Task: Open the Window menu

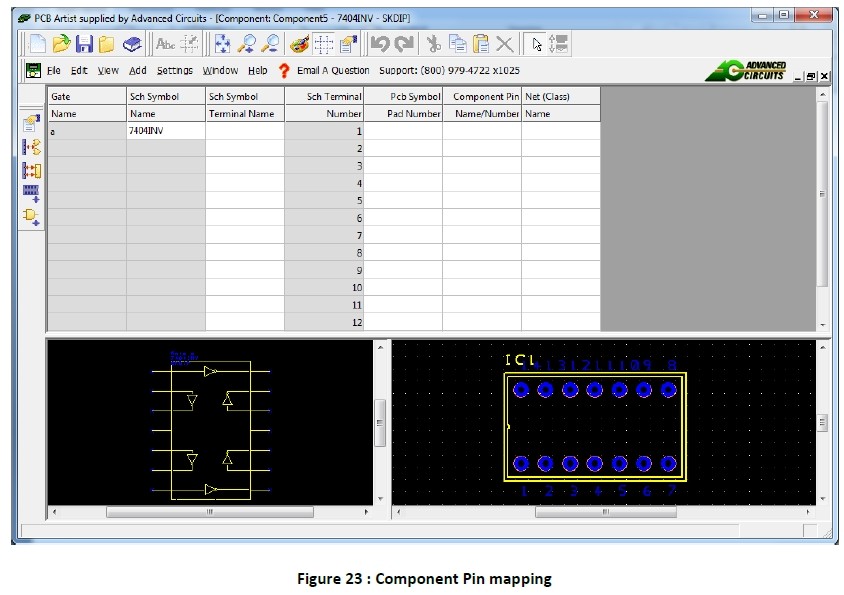Action: [220, 71]
